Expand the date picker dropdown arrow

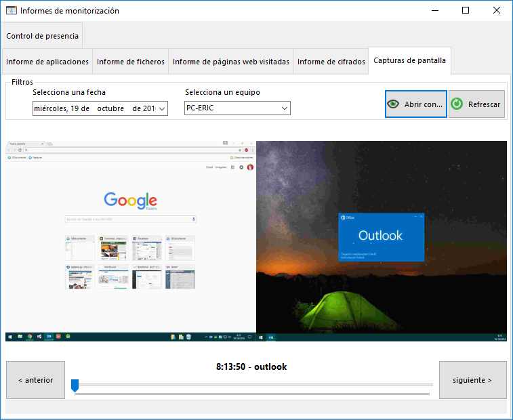(162, 108)
